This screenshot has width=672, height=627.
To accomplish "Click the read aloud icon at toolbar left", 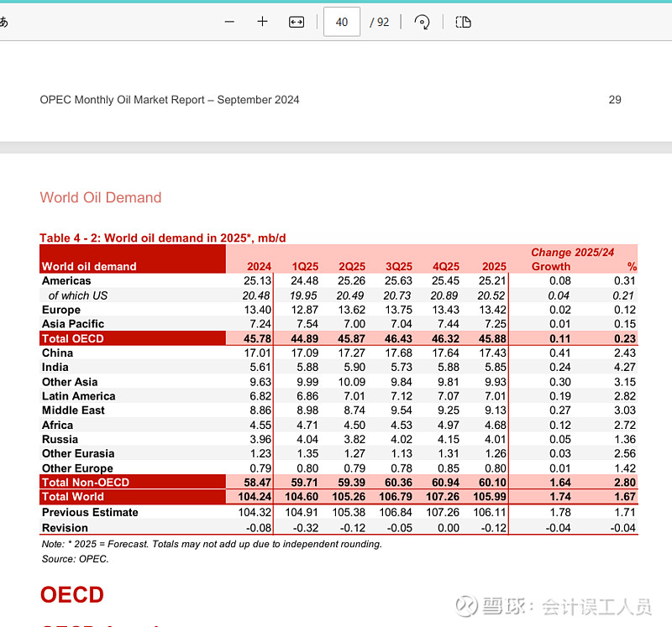I will pyautogui.click(x=3, y=22).
